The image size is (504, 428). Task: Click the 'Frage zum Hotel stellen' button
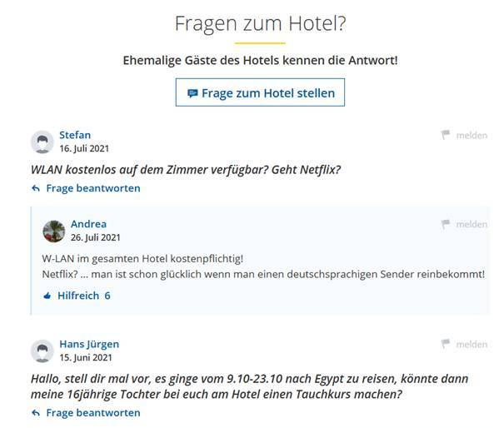point(260,93)
